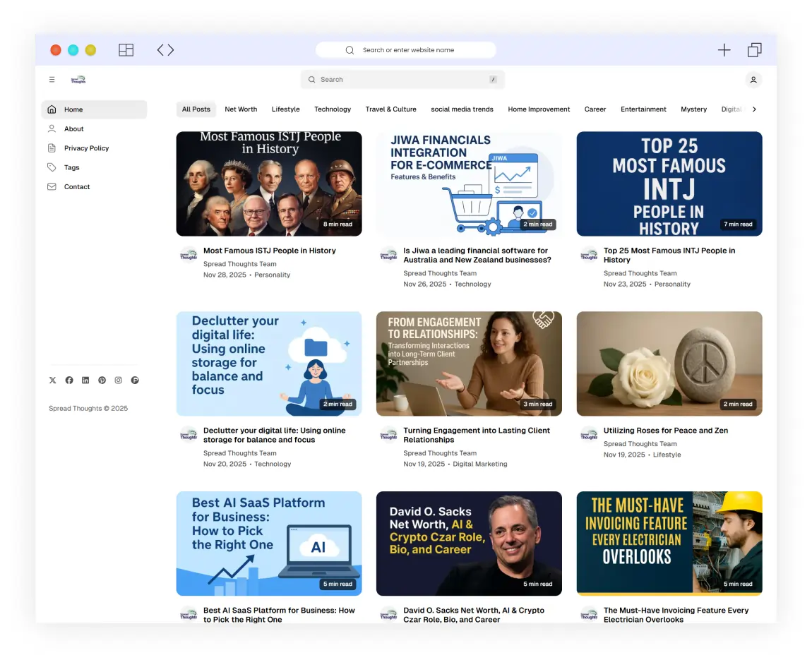Open the Pinterest social icon

point(102,380)
